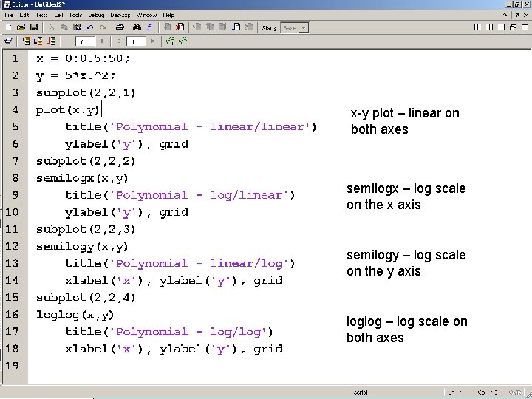
Task: Open the Tools menu
Action: 75,16
